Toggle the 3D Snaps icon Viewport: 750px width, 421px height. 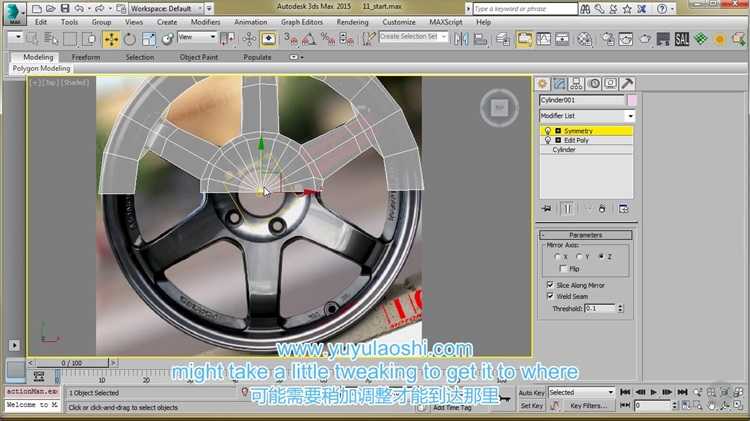(x=290, y=39)
